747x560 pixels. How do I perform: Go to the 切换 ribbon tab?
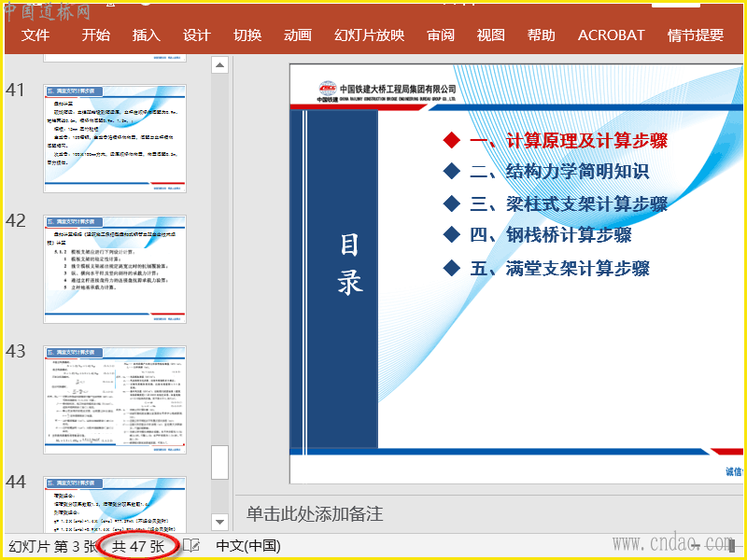pyautogui.click(x=247, y=35)
